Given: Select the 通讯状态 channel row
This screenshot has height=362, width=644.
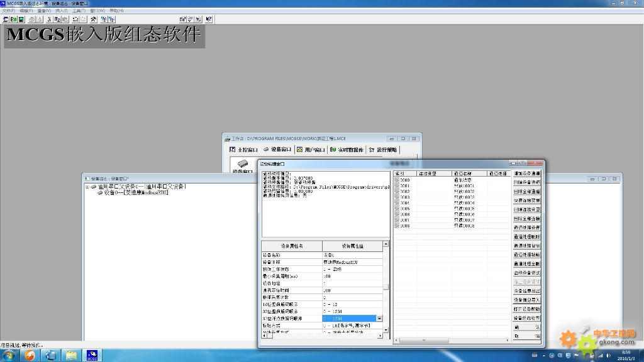Looking at the screenshot, I should pos(452,180).
